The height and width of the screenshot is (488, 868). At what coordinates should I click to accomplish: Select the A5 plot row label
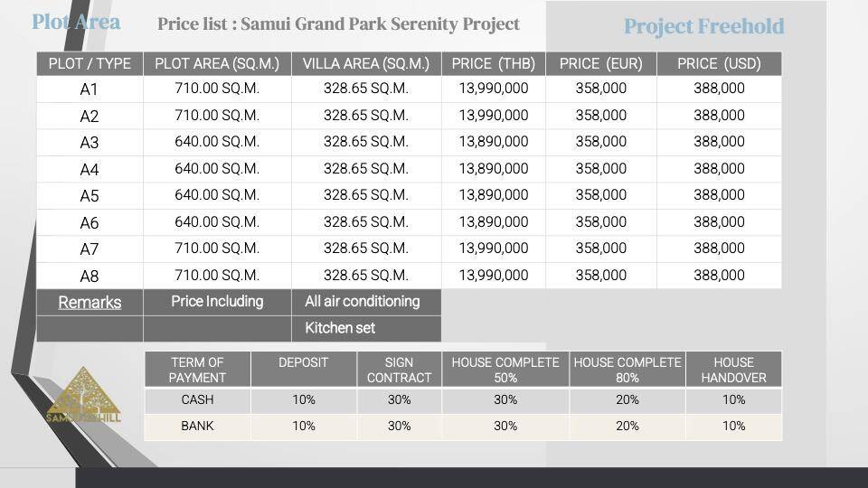click(x=90, y=196)
